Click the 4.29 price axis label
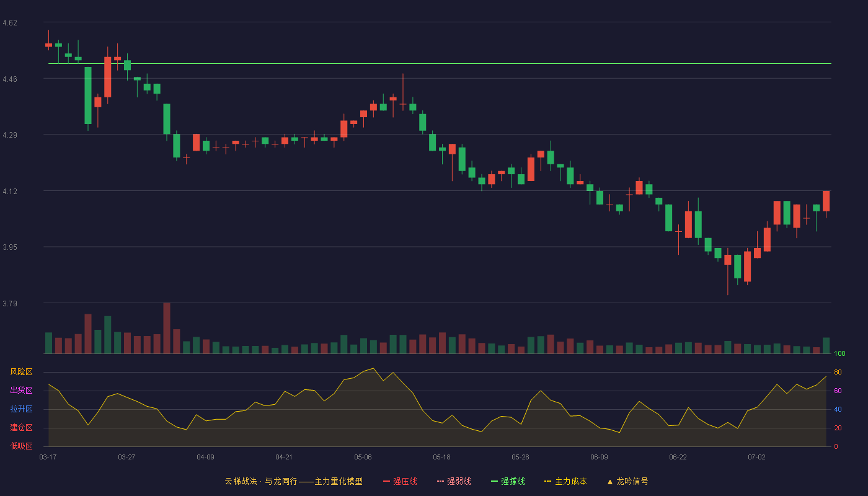Viewport: 868px width, 496px height. tap(10, 135)
